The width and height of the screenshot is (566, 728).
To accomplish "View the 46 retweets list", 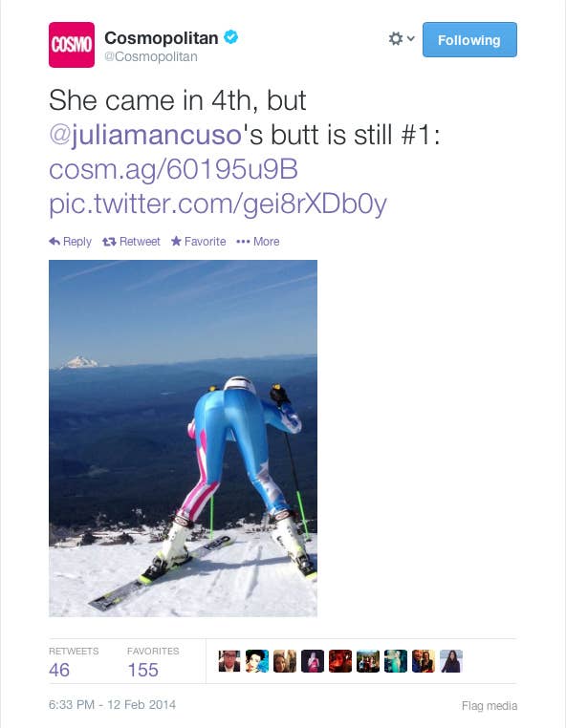I will [74, 662].
